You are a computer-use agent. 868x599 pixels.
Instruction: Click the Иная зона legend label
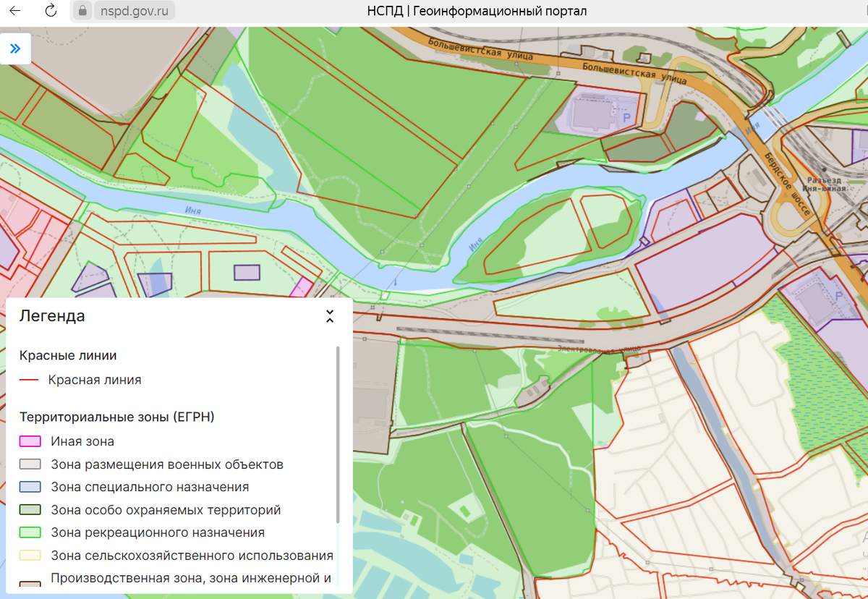click(82, 441)
